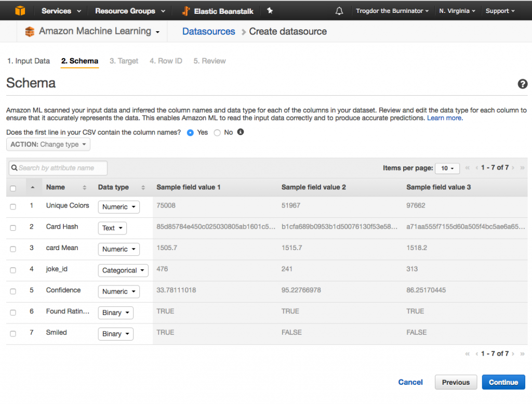Open the Items per page dropdown
Viewport: 532px width, 404px height.
[447, 168]
